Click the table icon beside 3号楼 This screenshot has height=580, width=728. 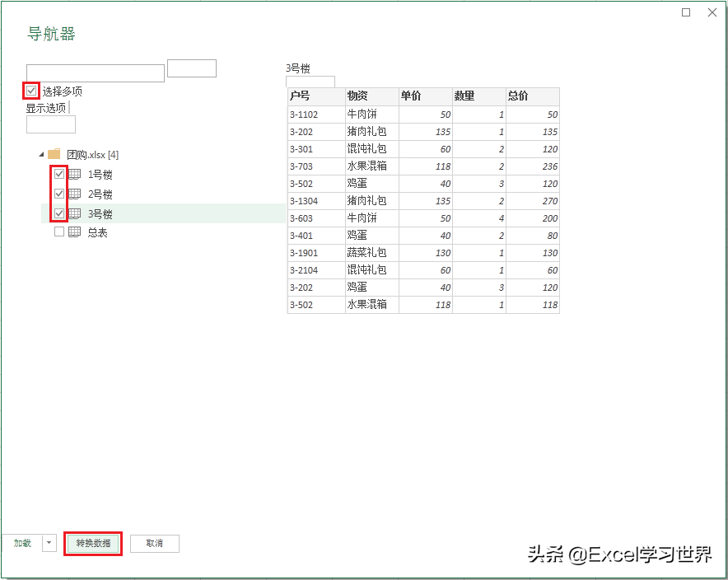75,213
